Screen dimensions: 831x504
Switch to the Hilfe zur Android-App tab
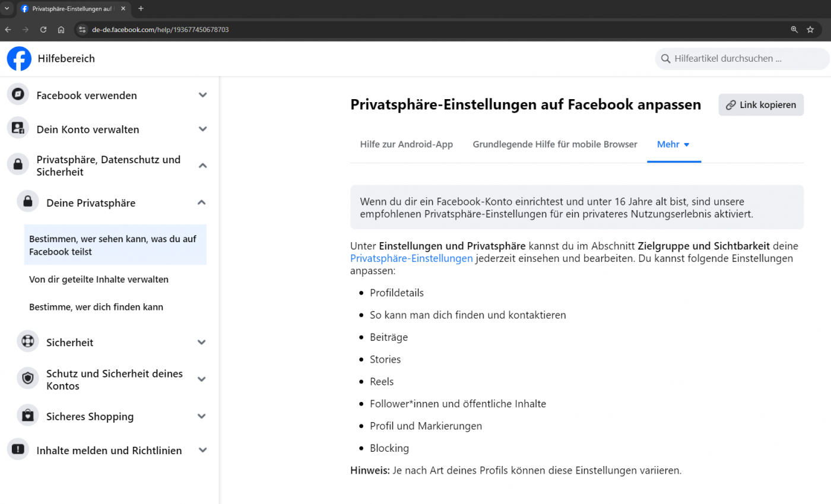[x=407, y=144]
